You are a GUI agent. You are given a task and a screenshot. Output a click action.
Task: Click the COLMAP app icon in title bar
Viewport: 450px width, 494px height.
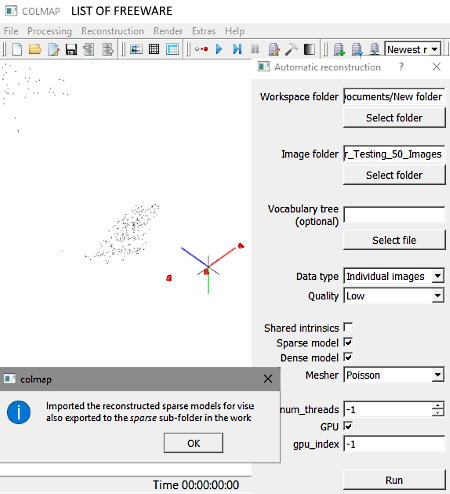(11, 11)
